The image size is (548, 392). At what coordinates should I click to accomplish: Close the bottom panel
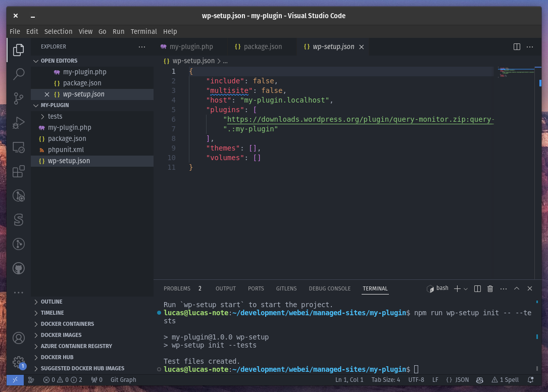click(530, 288)
